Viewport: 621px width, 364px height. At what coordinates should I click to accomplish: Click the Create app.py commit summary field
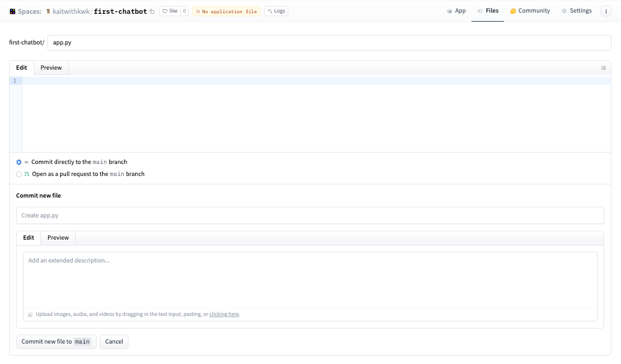(310, 216)
